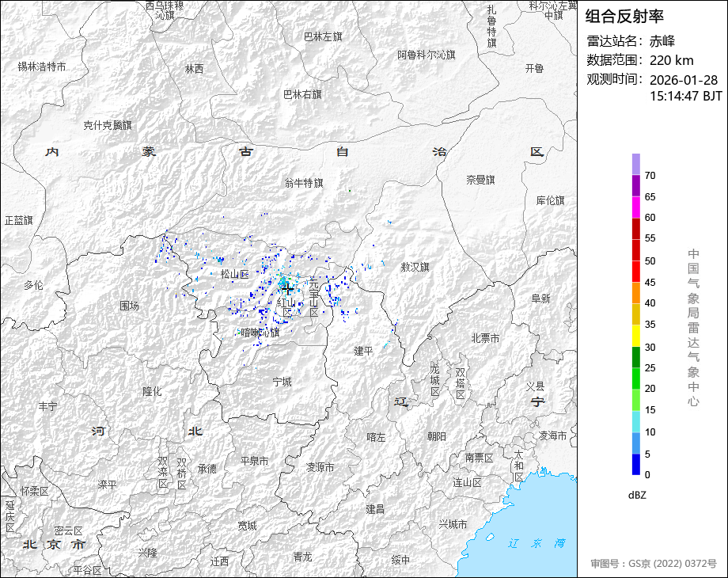Screen dimensions: 728x578
Task: Click the 密云区 map label
Action: click(69, 530)
